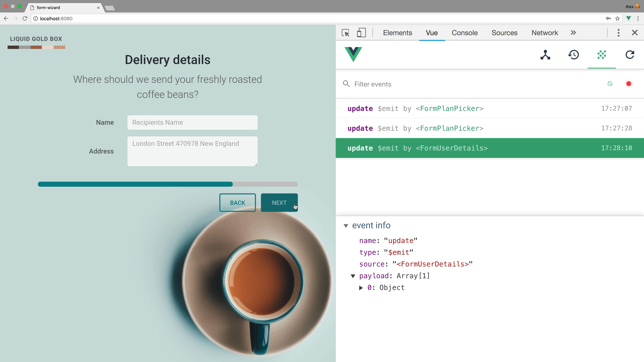Activate the inspect element picker icon

click(346, 33)
